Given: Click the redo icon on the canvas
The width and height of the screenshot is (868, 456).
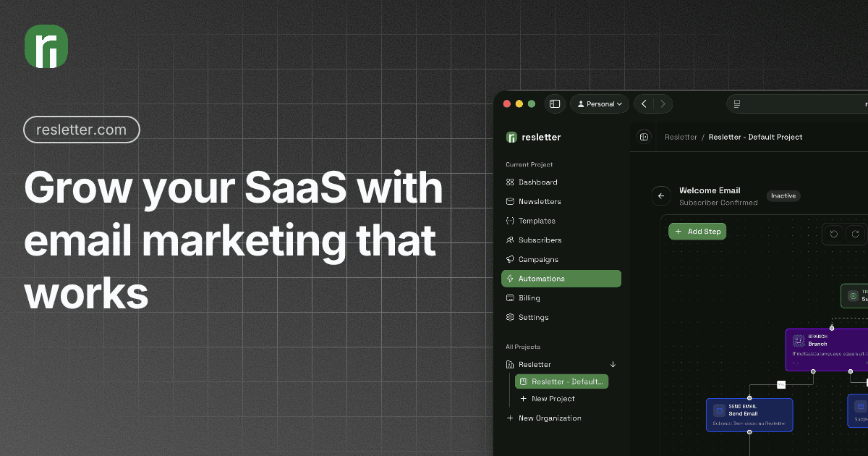Looking at the screenshot, I should coord(855,234).
